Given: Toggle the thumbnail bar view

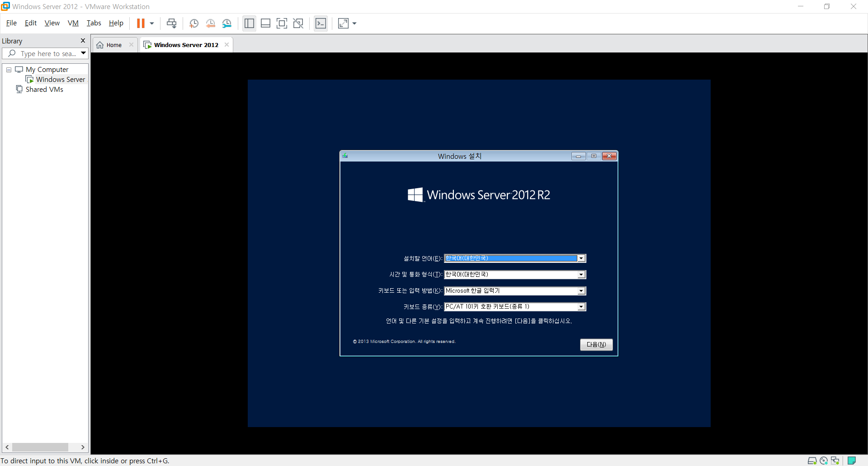Looking at the screenshot, I should click(266, 24).
